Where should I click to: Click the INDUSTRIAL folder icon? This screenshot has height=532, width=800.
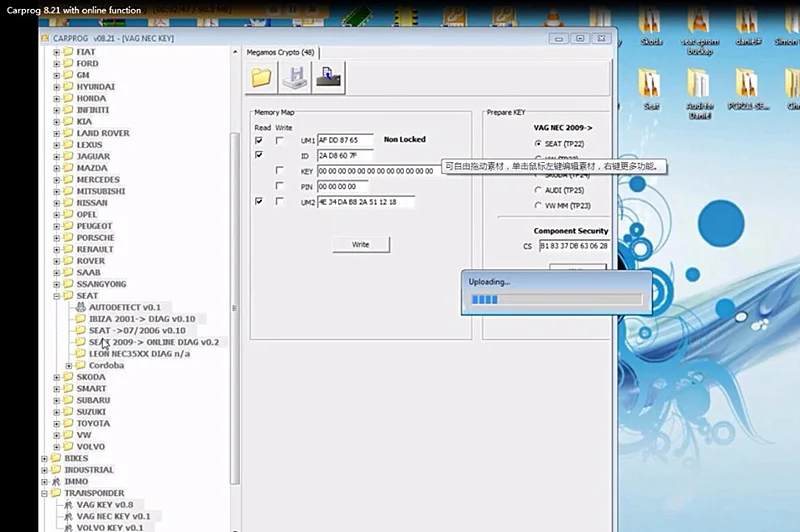pyautogui.click(x=56, y=470)
